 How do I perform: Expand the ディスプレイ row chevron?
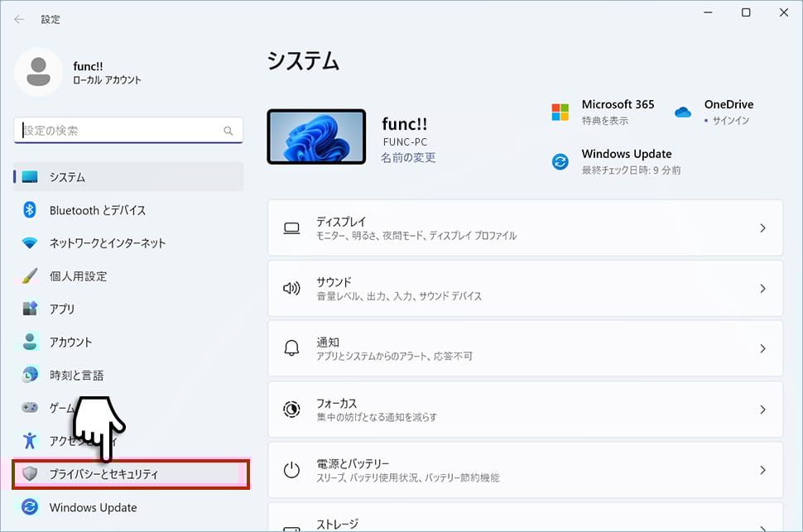763,228
